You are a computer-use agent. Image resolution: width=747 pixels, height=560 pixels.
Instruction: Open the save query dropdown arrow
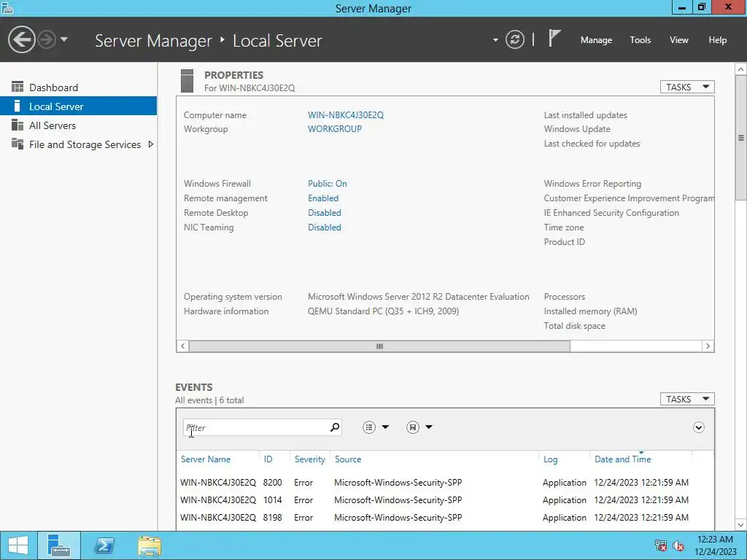(429, 427)
